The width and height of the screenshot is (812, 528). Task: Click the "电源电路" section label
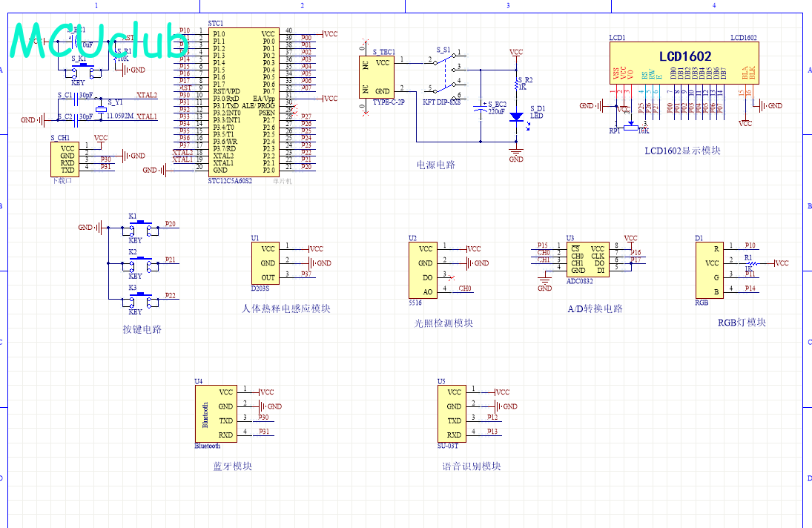pos(436,165)
